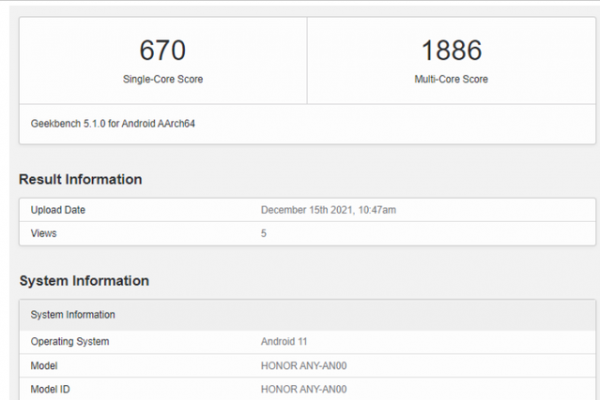Click the Views label
The height and width of the screenshot is (400, 600).
pos(44,233)
